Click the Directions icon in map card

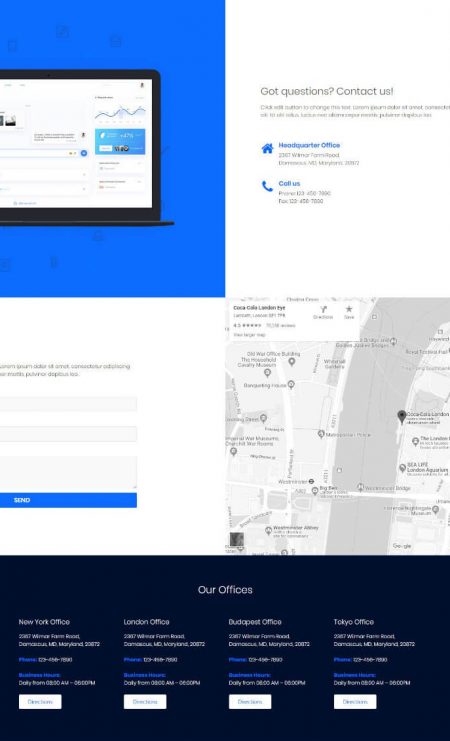point(323,310)
